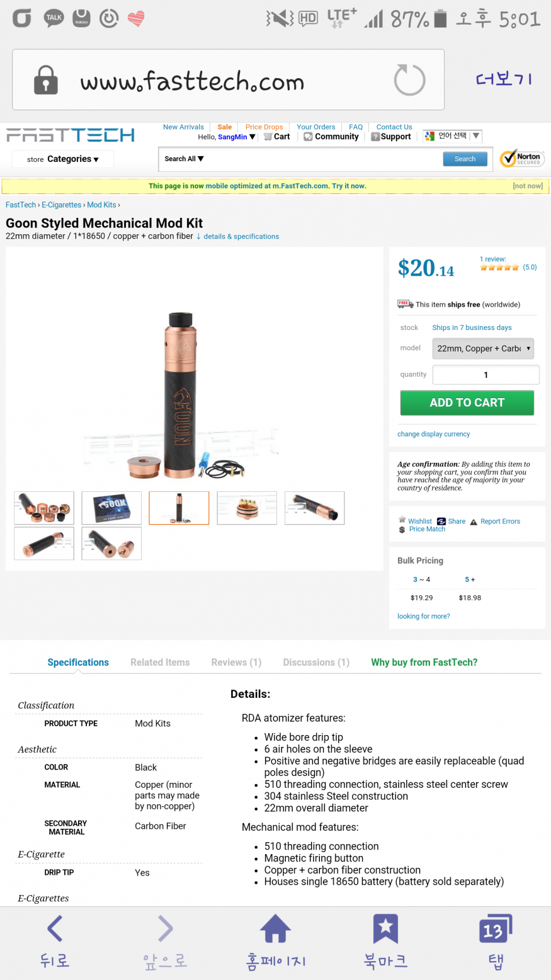Viewport: 551px width, 980px height.
Task: Click the quantity input field
Action: (486, 375)
